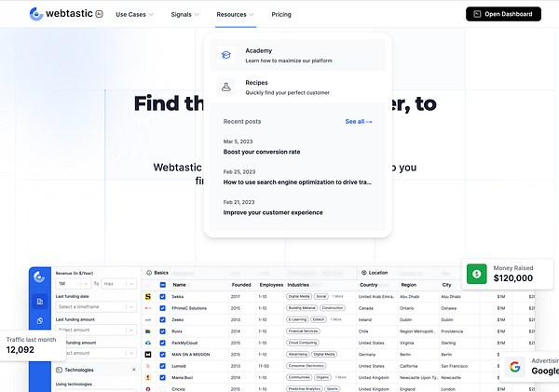Uncheck the FPrimeC Solutions row checkbox
This screenshot has height=392, width=559.
162,308
